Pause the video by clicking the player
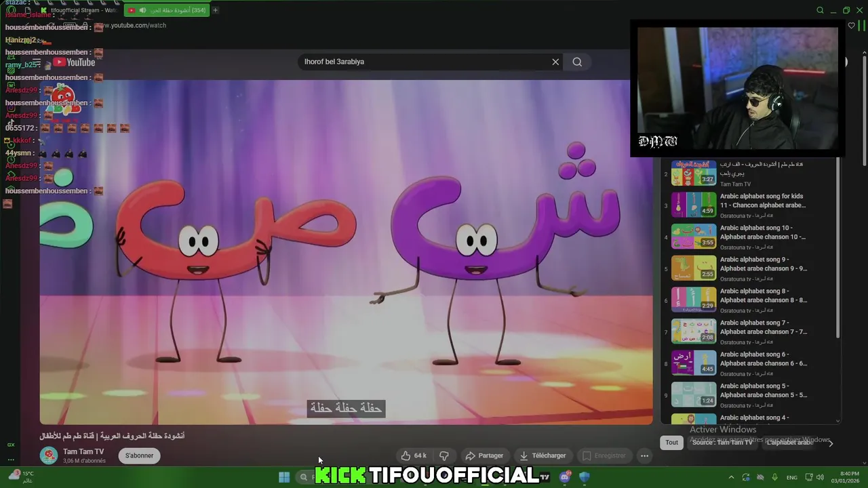This screenshot has height=488, width=868. (346, 252)
